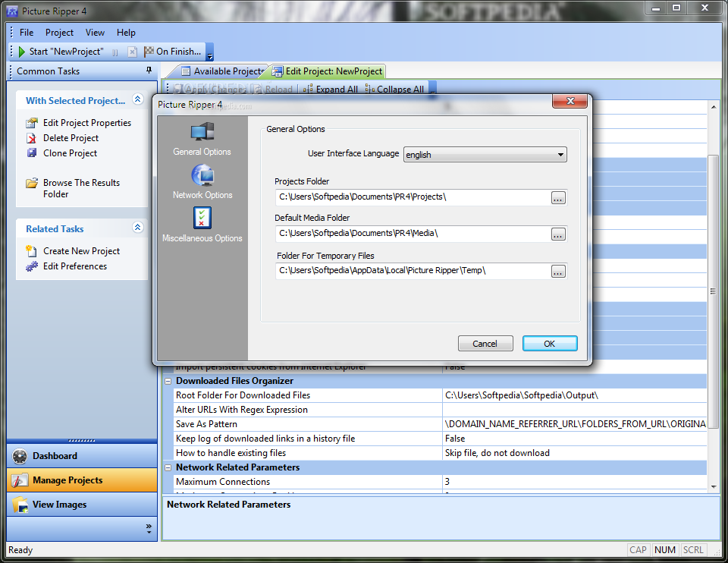
Task: Open View menu
Action: pyautogui.click(x=95, y=33)
